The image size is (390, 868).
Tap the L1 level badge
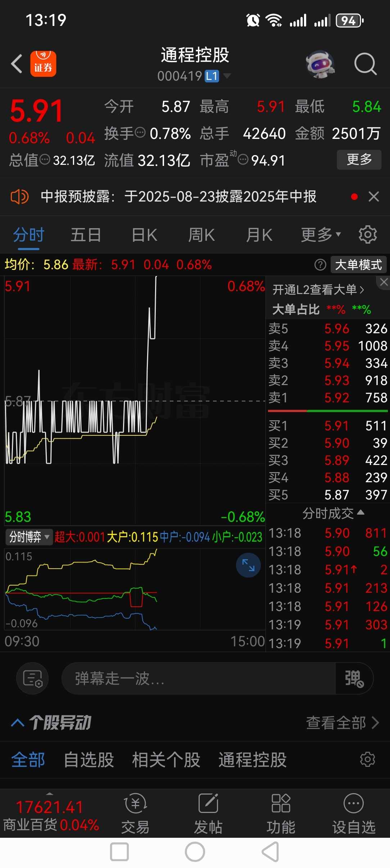pyautogui.click(x=212, y=76)
